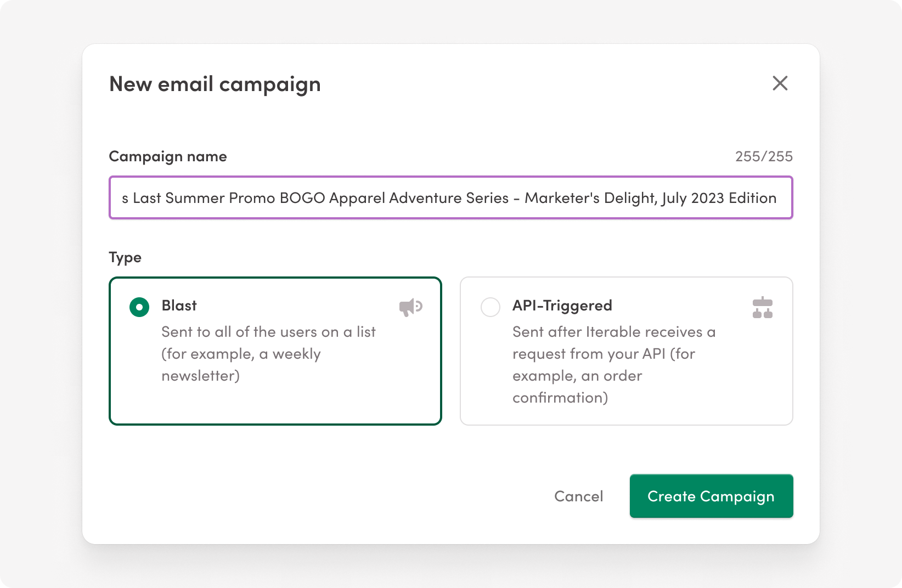Cancel the new campaign creation
902x588 pixels.
578,496
